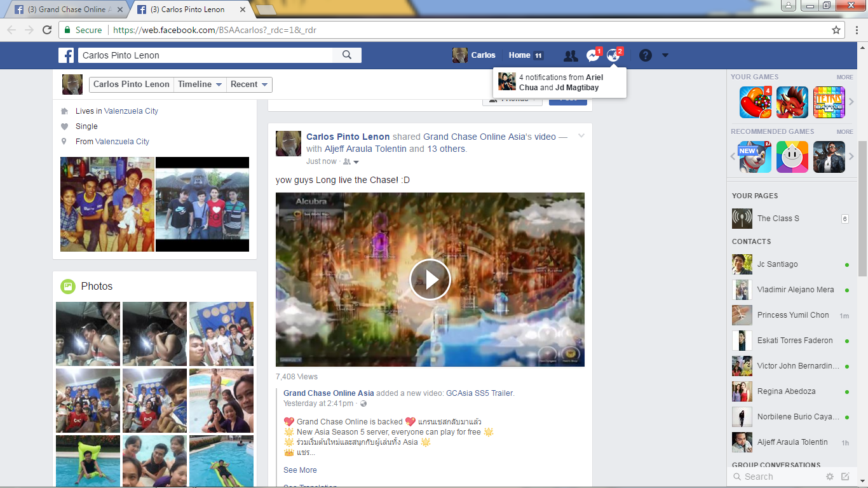Viewport: 868px width, 488px height.
Task: Open the Notifications globe icon
Action: (613, 56)
